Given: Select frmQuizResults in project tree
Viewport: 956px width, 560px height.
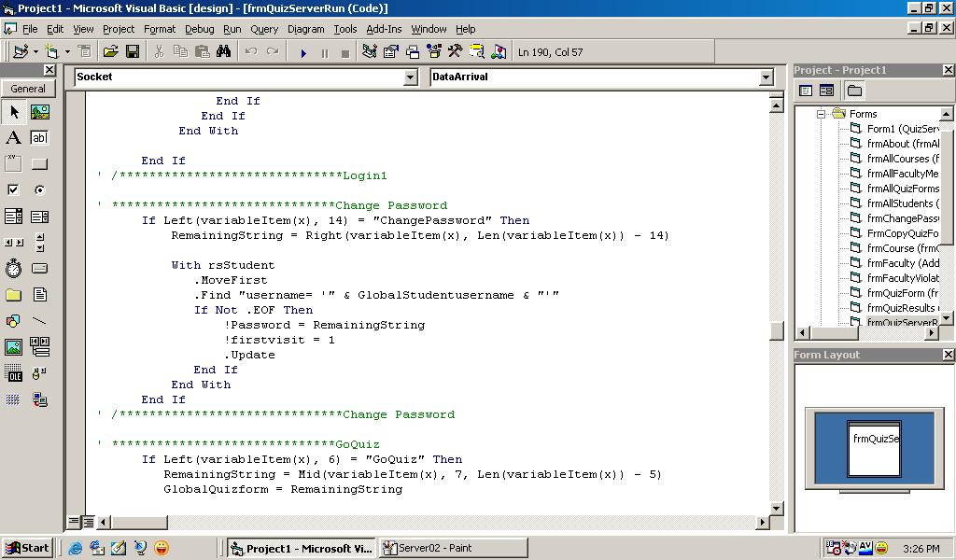Looking at the screenshot, I should 903,308.
